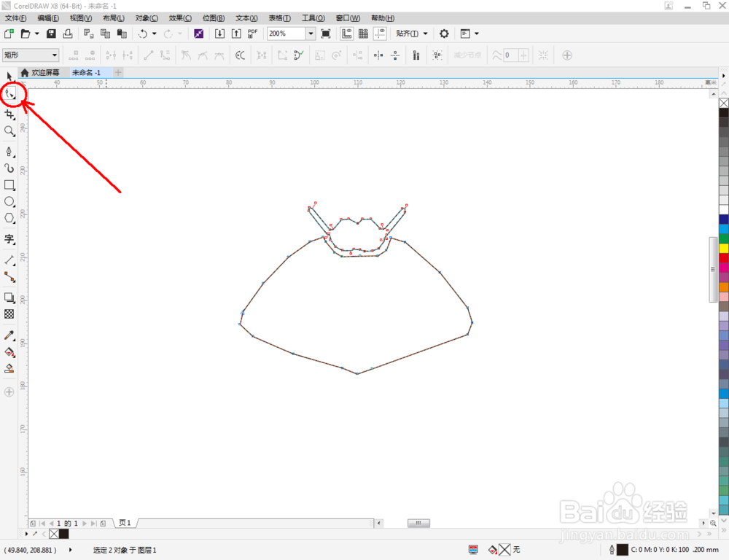Expand the Open file dropdown arrow
729x560 pixels.
pyautogui.click(x=36, y=34)
